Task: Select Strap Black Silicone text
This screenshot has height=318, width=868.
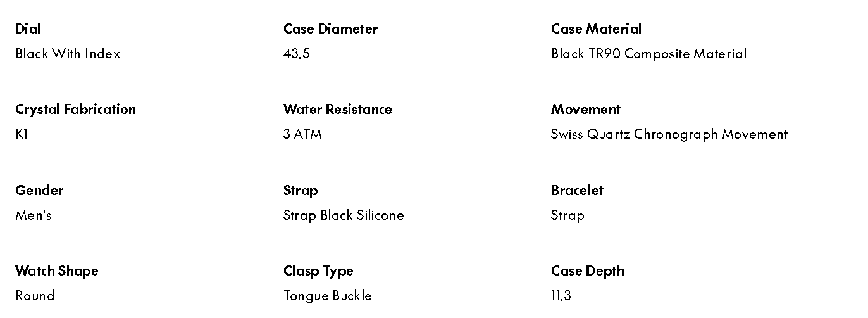Action: 343,215
